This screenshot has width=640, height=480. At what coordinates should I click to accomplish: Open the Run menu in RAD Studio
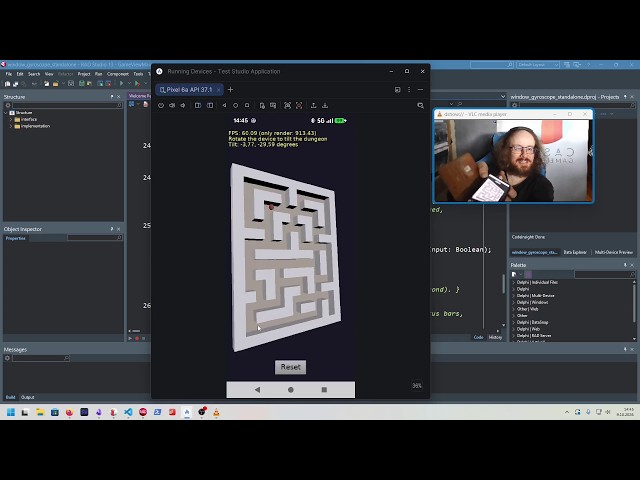click(98, 74)
